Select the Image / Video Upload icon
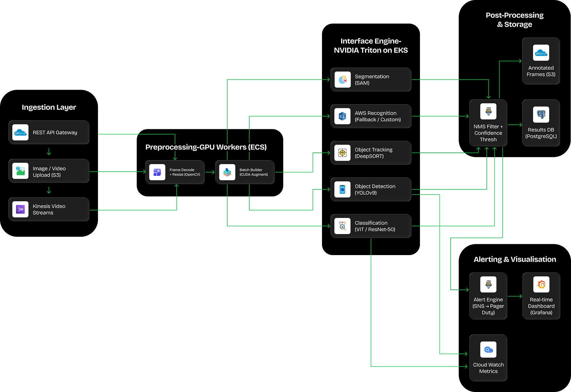Screen dimensions: 571x392 coord(20,171)
